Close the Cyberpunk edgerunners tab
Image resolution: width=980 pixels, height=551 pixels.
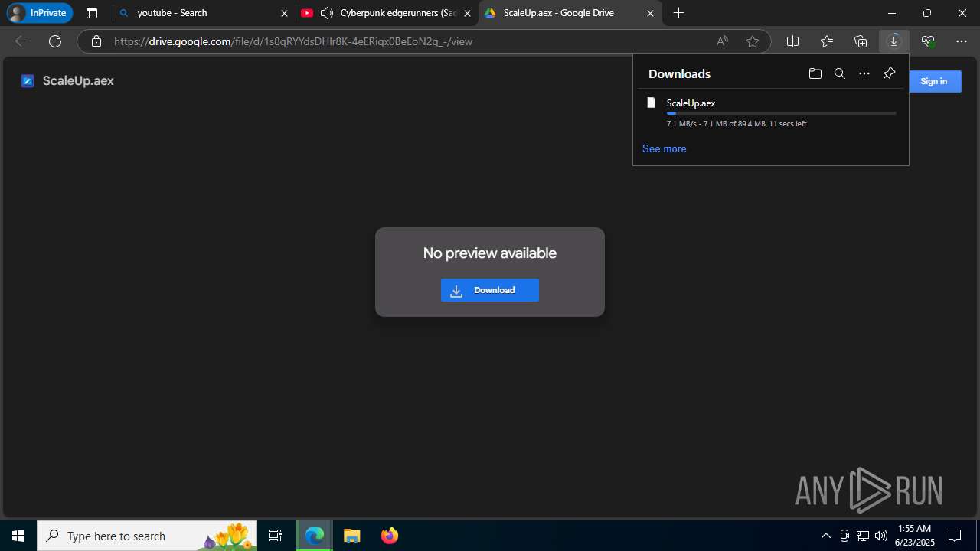tap(467, 13)
